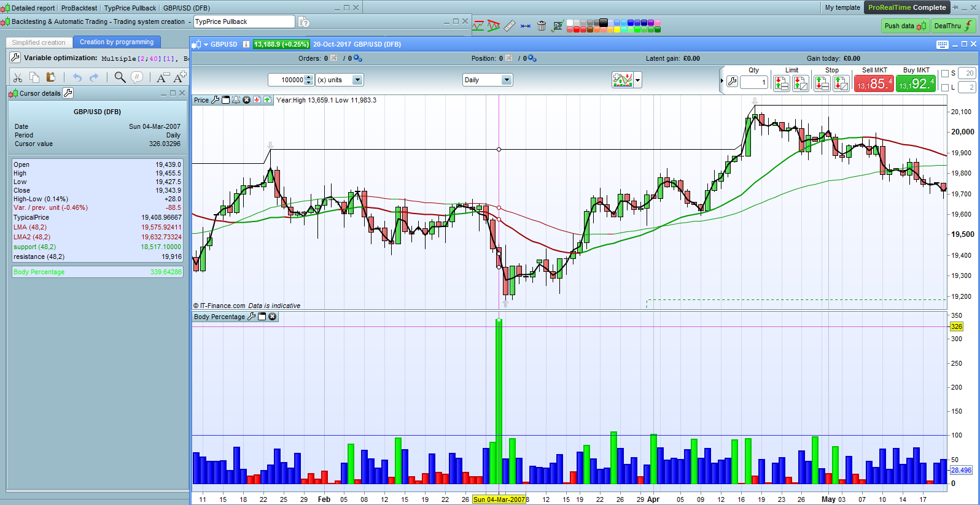Screen dimensions: 980x505
Task: Edit the TypPrice Pullback system name field
Action: pyautogui.click(x=244, y=21)
